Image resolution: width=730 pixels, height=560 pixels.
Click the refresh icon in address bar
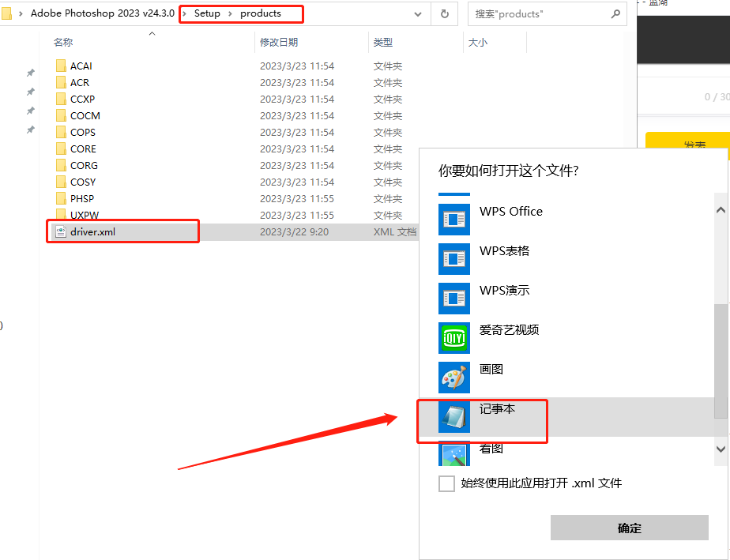[444, 13]
